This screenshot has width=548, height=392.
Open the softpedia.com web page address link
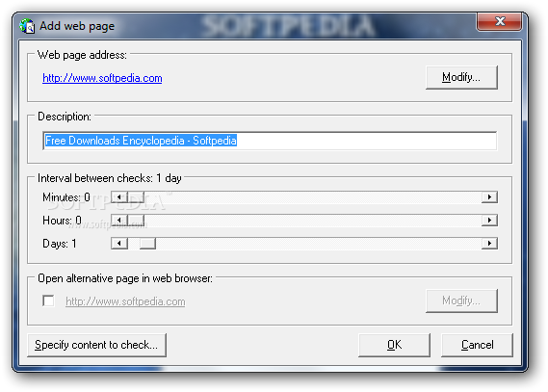tap(102, 78)
